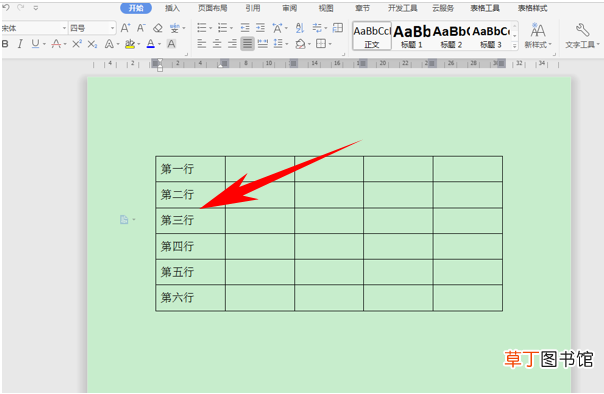
Task: Align text right
Action: tap(232, 44)
